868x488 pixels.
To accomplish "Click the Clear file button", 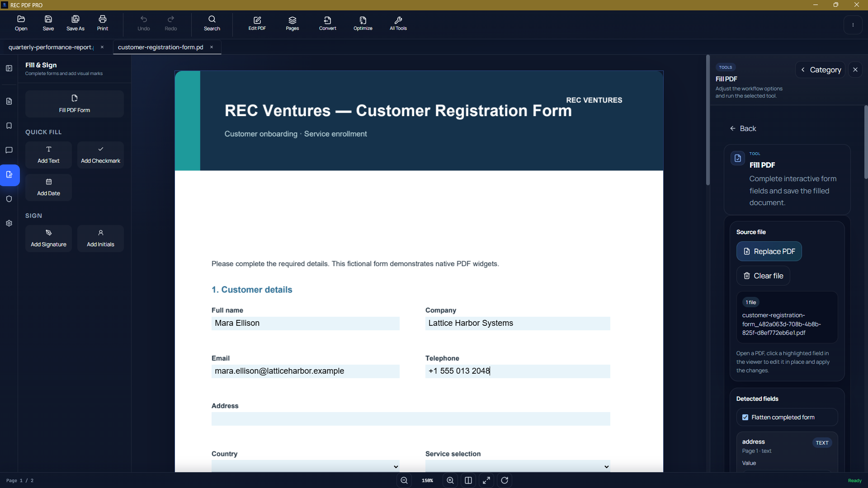I will pos(763,276).
